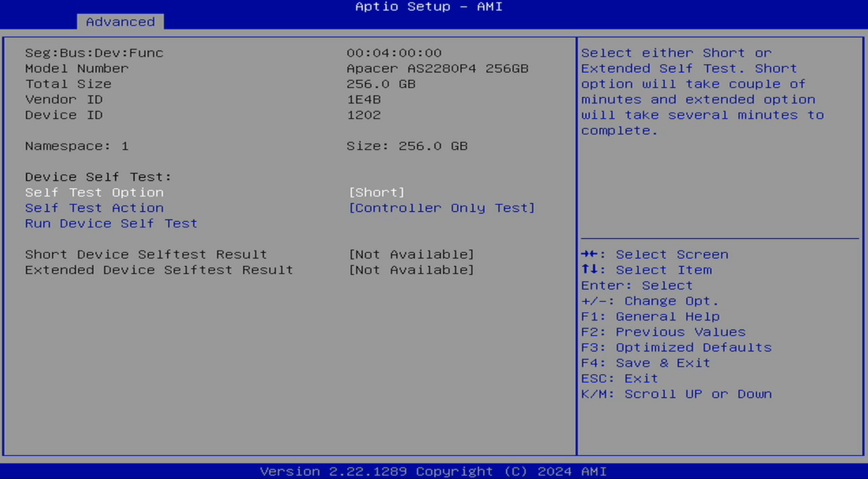Click the F2: Previous Values hint

[663, 332]
